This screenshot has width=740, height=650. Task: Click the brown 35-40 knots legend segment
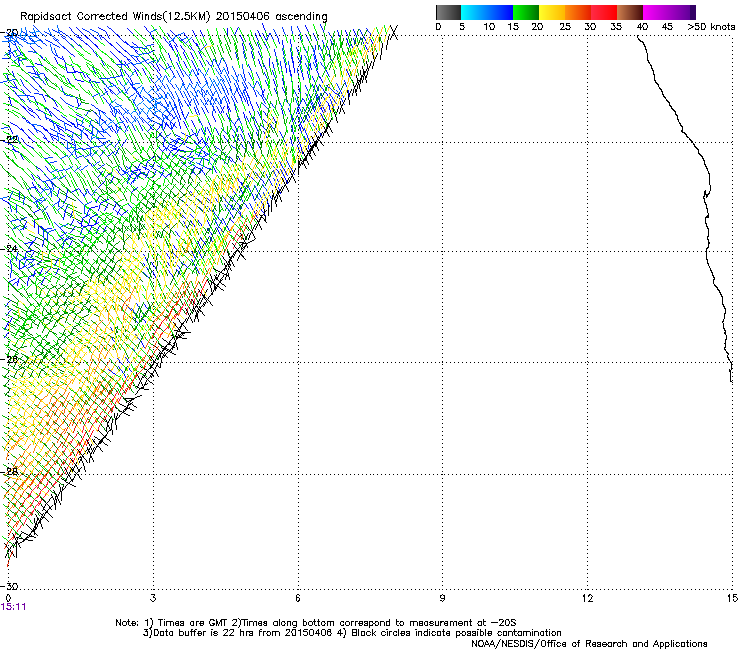click(630, 12)
